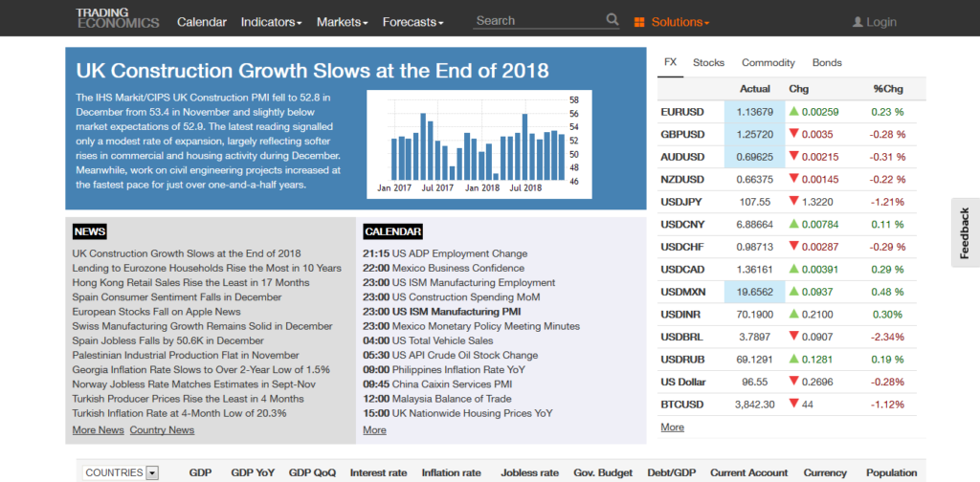
Task: Click the USDCNY currency pair
Action: 682,225
